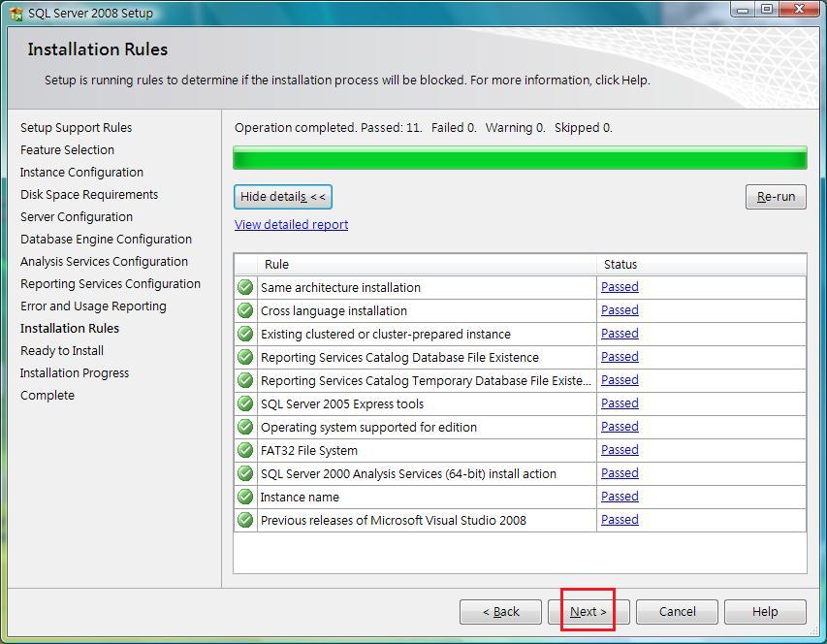Click check icon beside Operating system supported for edition
This screenshot has height=644, width=827.
[x=245, y=427]
